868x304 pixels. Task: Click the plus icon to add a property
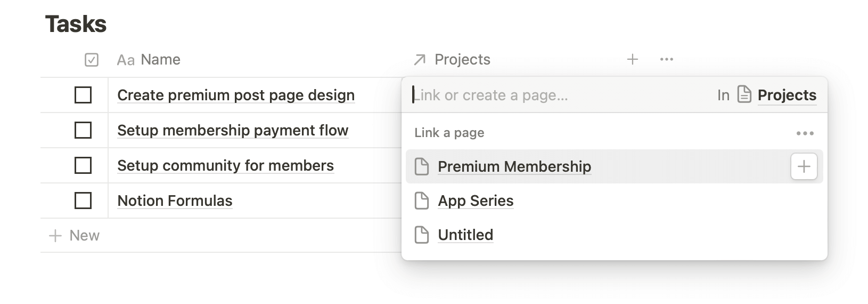[x=632, y=59]
